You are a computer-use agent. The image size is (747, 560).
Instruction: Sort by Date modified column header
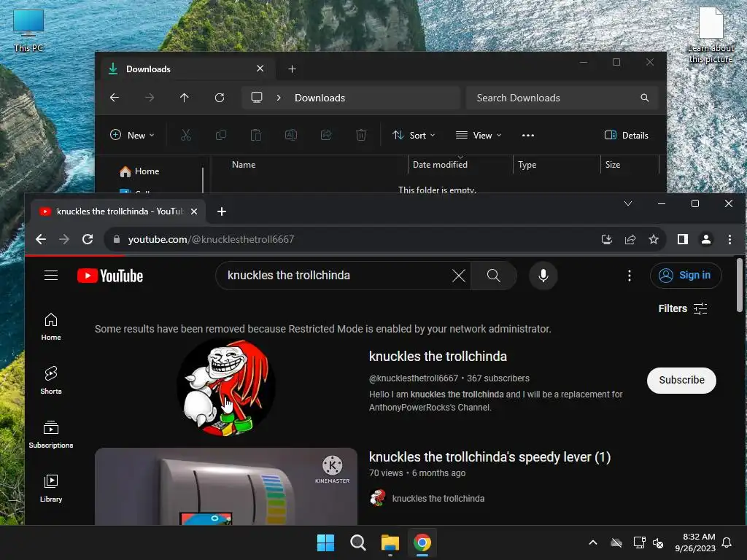[x=440, y=165]
